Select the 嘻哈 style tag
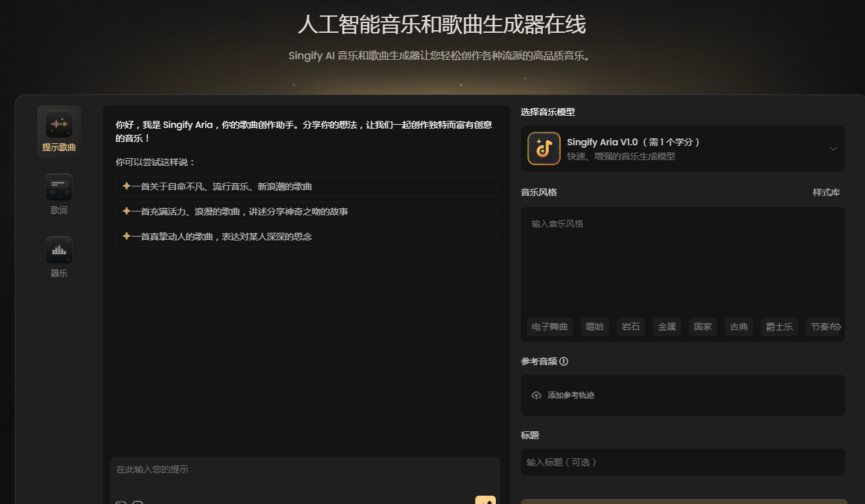The width and height of the screenshot is (865, 504). [595, 327]
